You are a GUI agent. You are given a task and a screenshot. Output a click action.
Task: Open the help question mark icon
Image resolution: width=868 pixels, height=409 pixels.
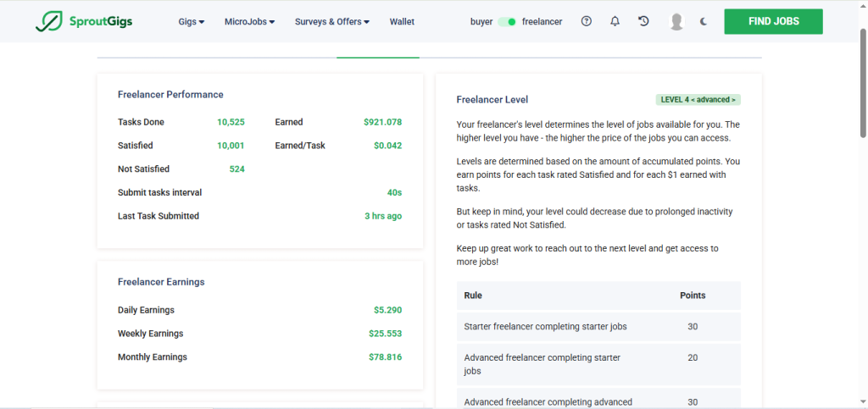pos(587,22)
